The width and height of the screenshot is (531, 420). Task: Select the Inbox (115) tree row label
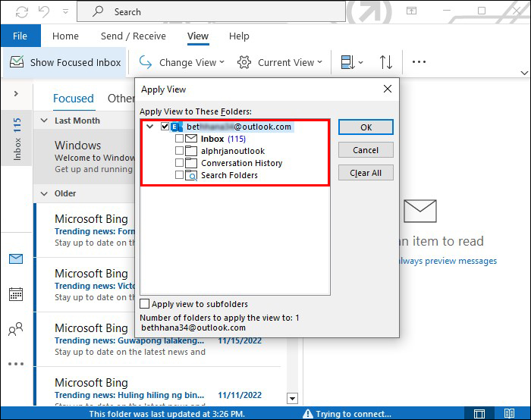(223, 139)
